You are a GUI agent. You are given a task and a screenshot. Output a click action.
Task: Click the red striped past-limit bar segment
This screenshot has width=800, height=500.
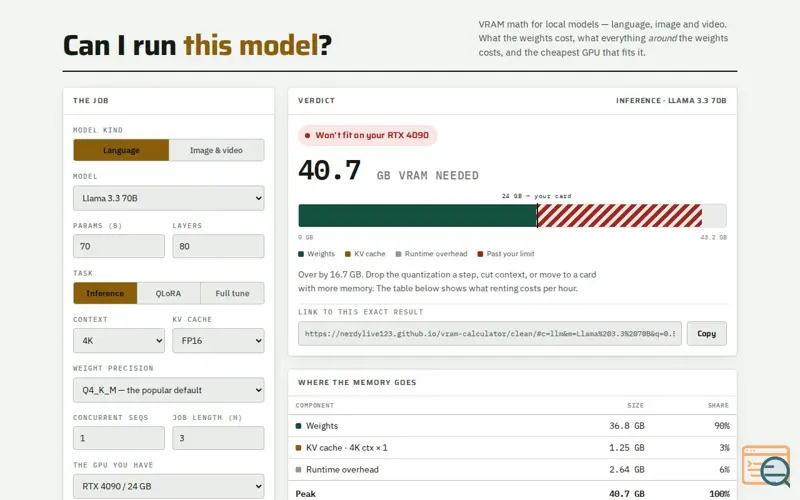tap(619, 216)
